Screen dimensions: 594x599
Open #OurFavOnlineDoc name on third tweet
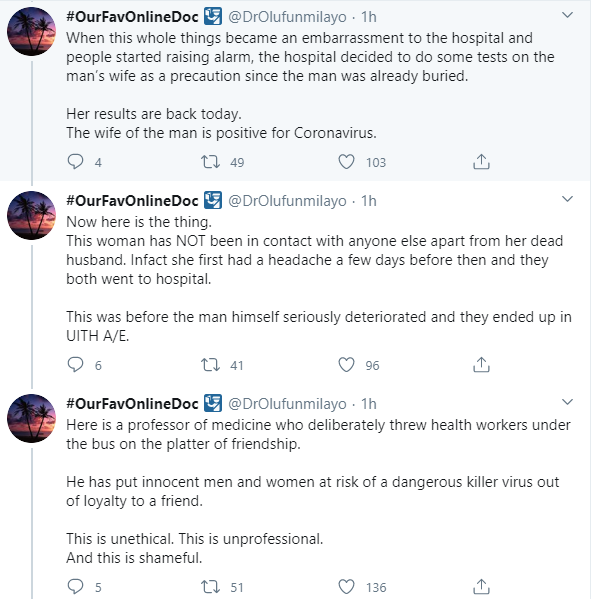132,404
